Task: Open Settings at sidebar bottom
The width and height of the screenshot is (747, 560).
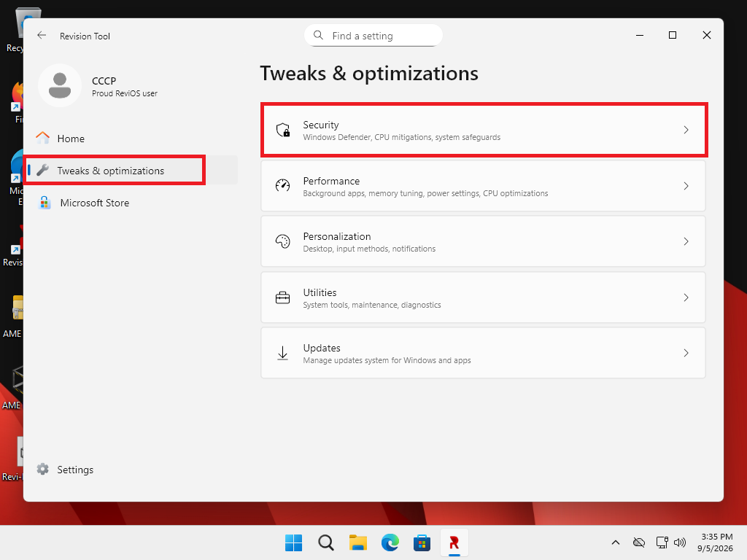Action: point(132,469)
